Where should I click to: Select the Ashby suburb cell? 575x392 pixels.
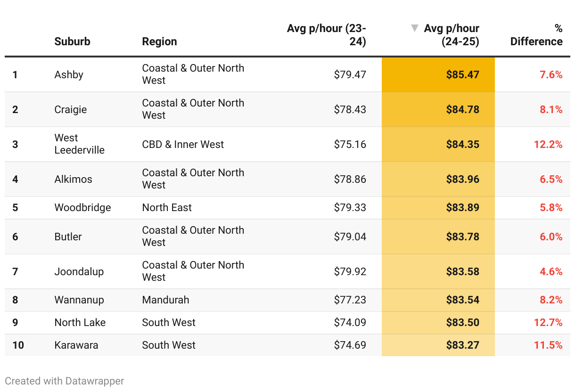point(69,74)
